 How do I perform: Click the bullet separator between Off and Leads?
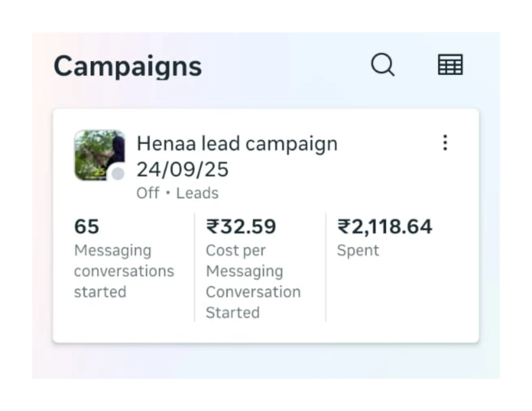coord(167,193)
